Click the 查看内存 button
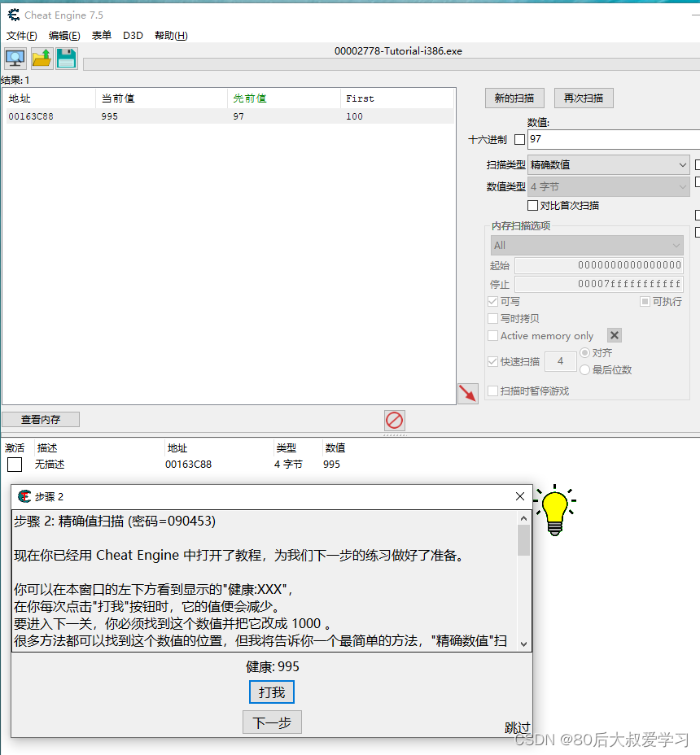 (x=41, y=419)
